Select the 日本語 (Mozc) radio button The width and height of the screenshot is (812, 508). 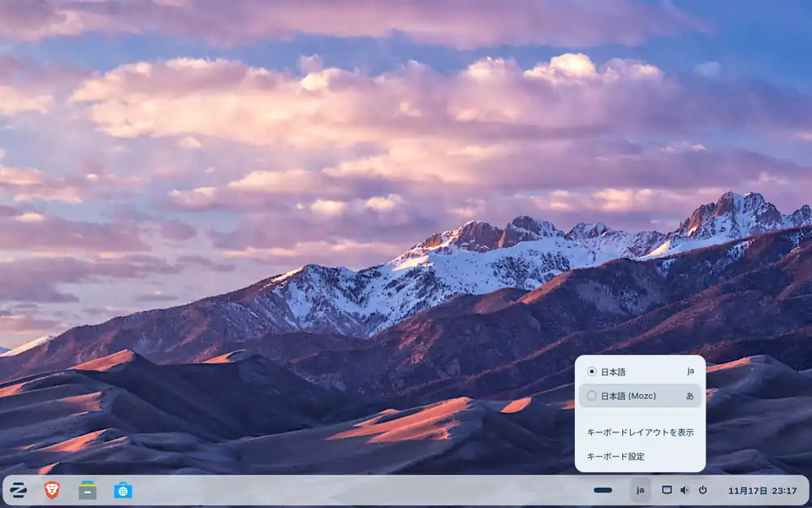pos(592,396)
